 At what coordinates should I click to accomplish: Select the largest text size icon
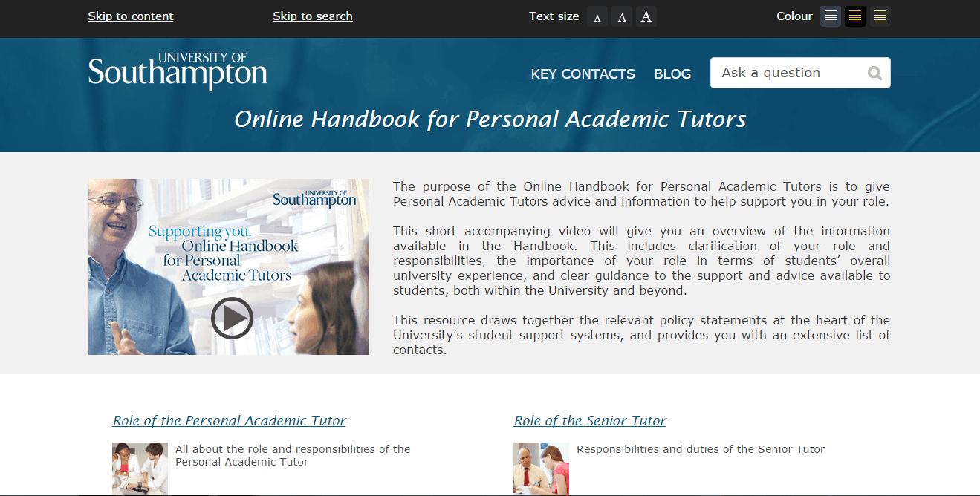[646, 16]
